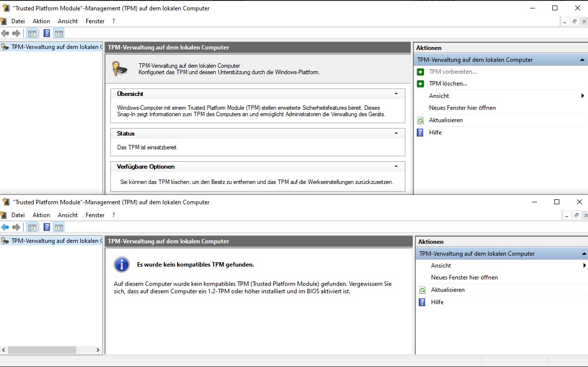This screenshot has width=588, height=367.
Task: Collapse the Status section
Action: point(396,133)
